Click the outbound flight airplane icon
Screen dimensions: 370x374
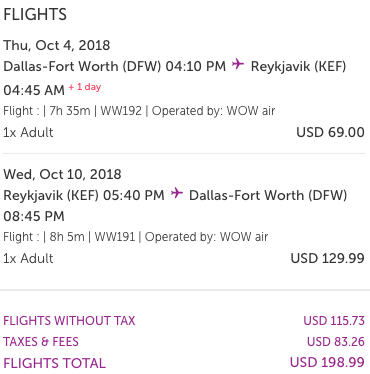point(238,64)
